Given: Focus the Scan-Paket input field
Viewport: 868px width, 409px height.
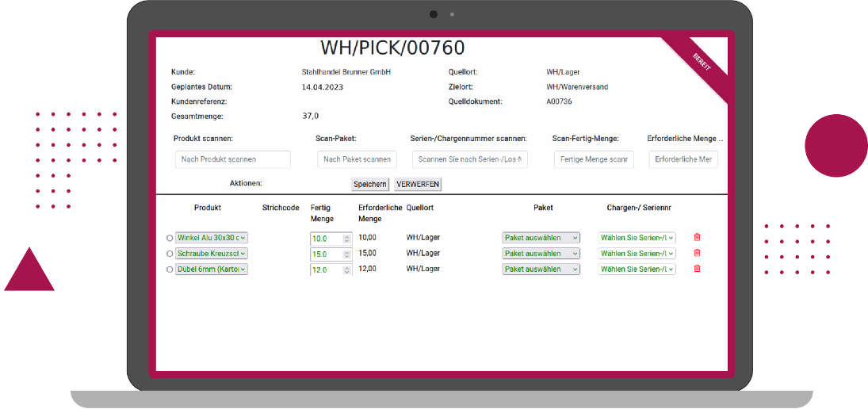Looking at the screenshot, I should [x=357, y=159].
